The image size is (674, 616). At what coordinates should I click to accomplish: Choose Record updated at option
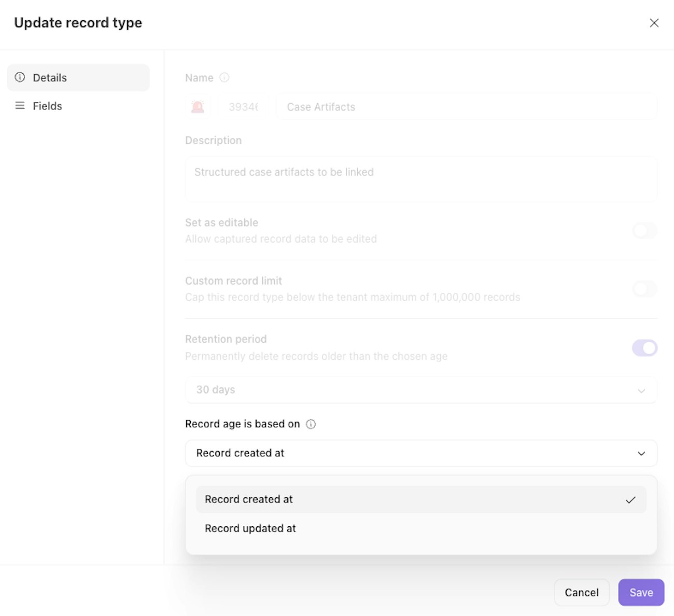[250, 528]
